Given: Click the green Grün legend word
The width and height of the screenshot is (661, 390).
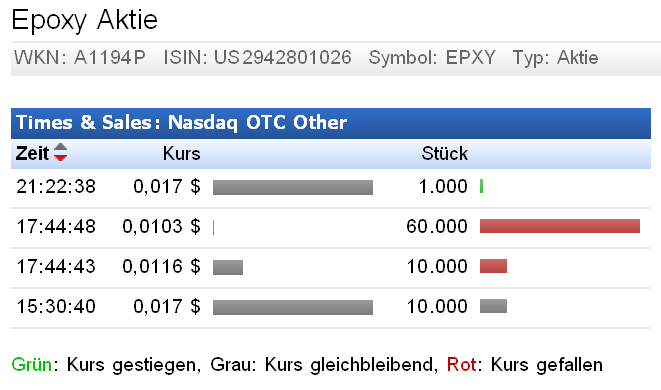Looking at the screenshot, I should point(32,365).
